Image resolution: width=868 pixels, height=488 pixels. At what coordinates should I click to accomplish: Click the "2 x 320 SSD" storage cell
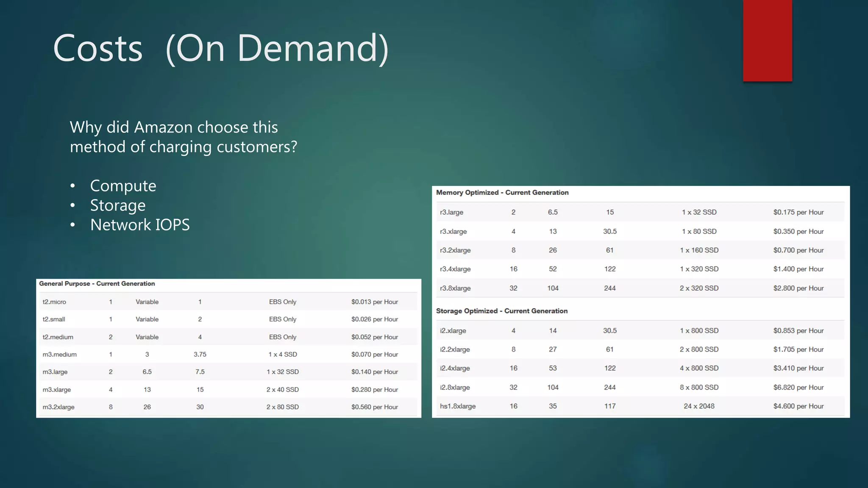coord(699,288)
